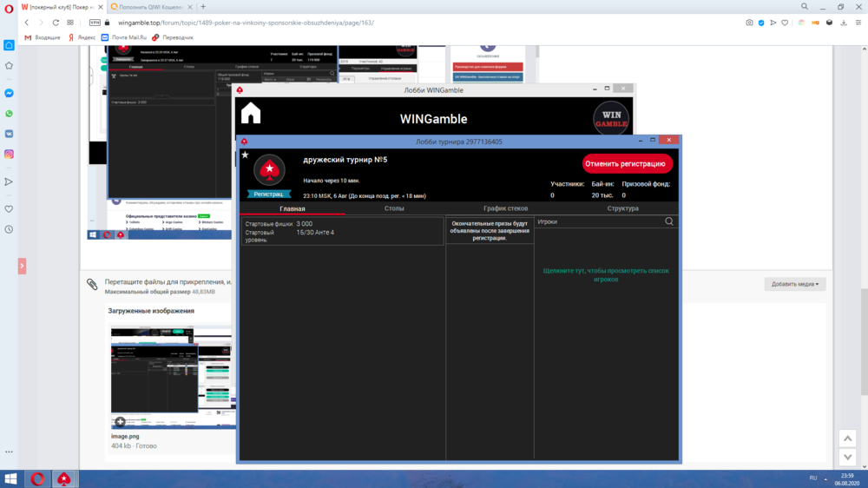Click the home icon in the WINGamble lobby
This screenshot has width=868, height=488.
pyautogui.click(x=251, y=114)
